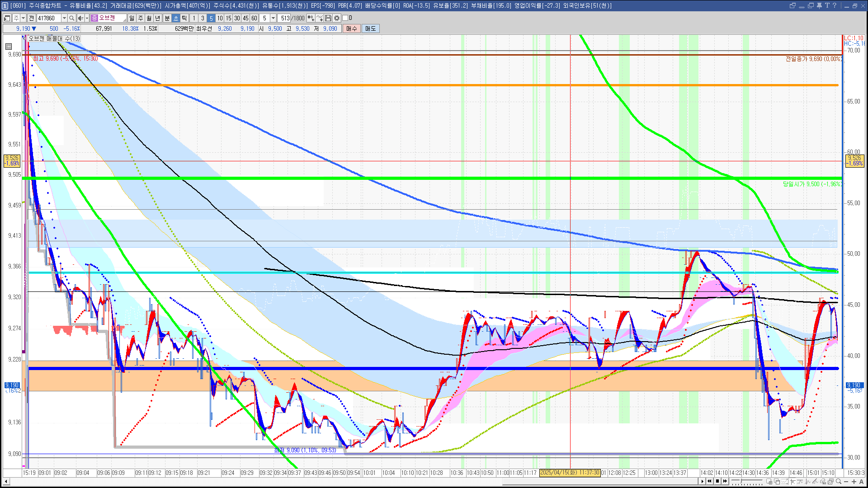Select the 일 (daily) period toggle
The height and width of the screenshot is (488, 868).
point(132,18)
